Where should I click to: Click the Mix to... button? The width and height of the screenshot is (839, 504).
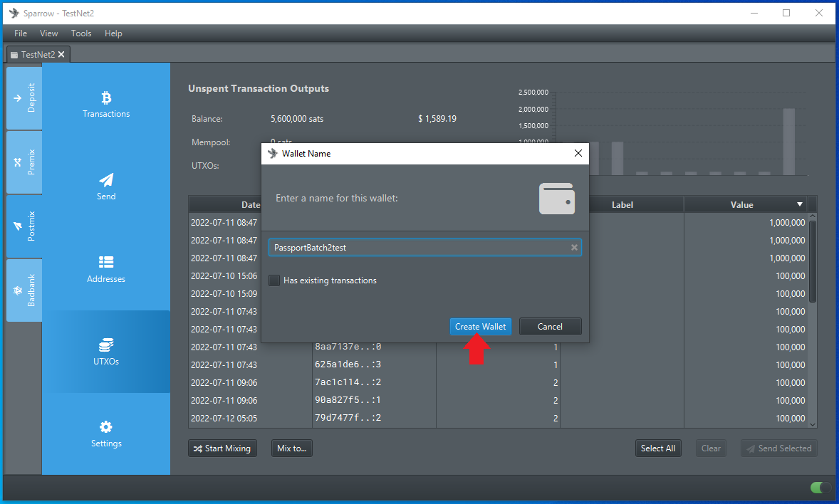click(x=291, y=448)
